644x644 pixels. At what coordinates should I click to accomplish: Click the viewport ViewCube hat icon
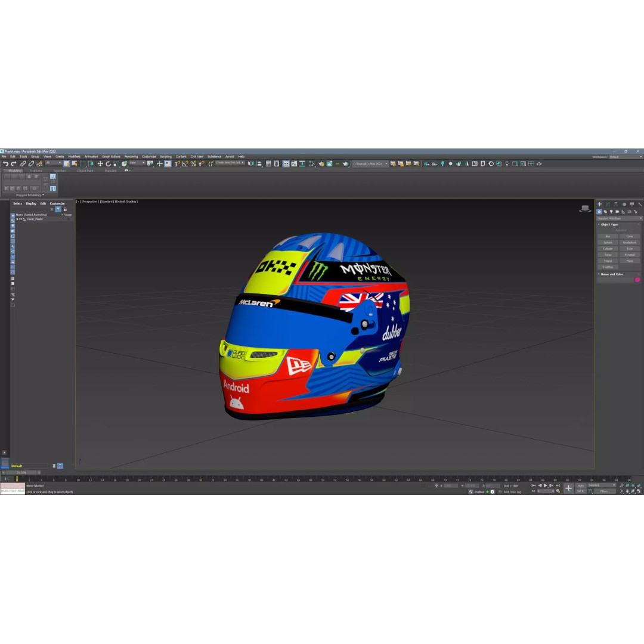coord(585,209)
